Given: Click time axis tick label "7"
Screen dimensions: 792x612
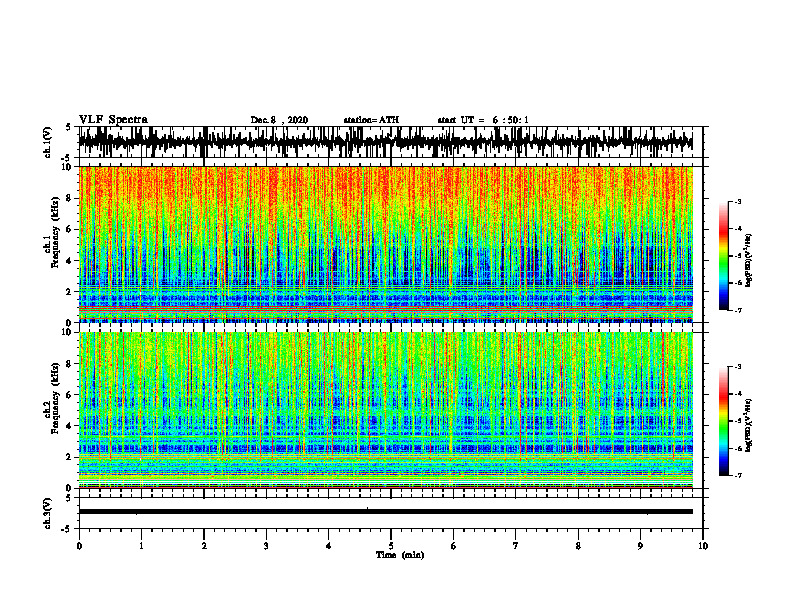Looking at the screenshot, I should 516,546.
